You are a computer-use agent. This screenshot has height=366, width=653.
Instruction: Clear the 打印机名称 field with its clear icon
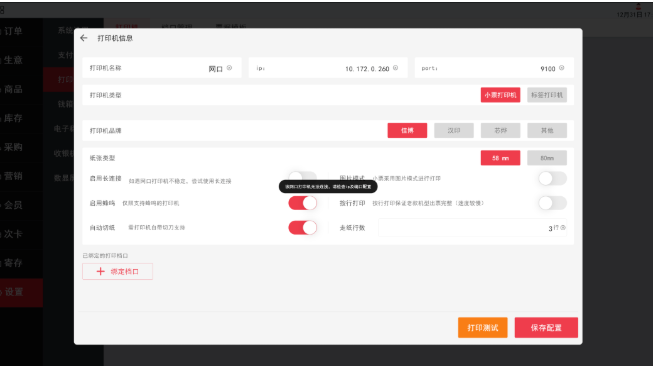click(x=229, y=68)
